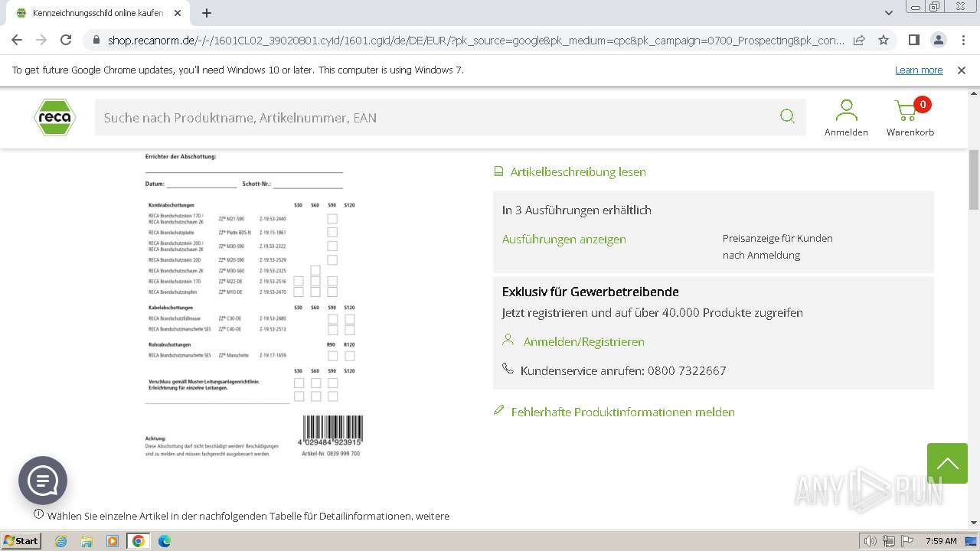Image resolution: width=980 pixels, height=551 pixels.
Task: Report Fehlerhafte Produktinformationen melden
Action: [623, 412]
